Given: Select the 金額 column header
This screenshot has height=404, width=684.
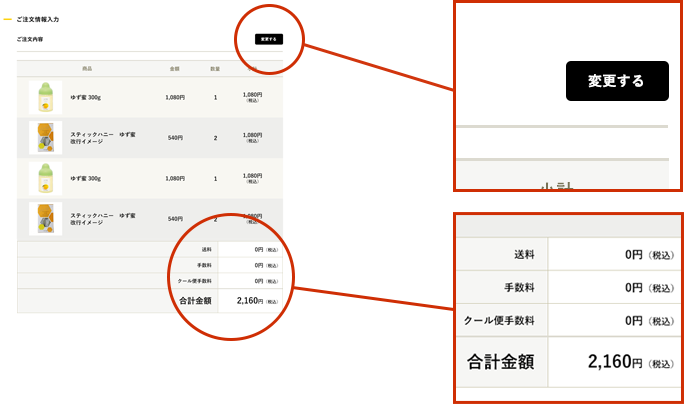Looking at the screenshot, I should tap(175, 68).
